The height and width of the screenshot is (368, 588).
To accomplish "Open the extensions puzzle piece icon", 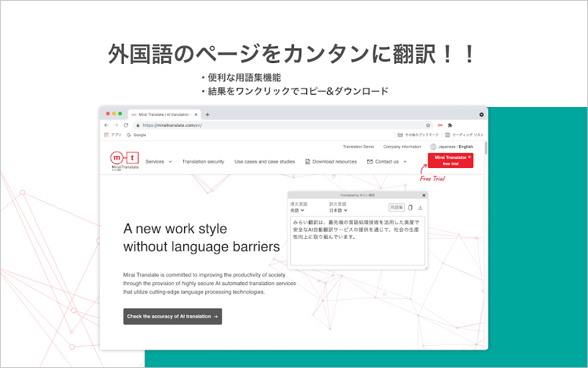I will (450, 125).
